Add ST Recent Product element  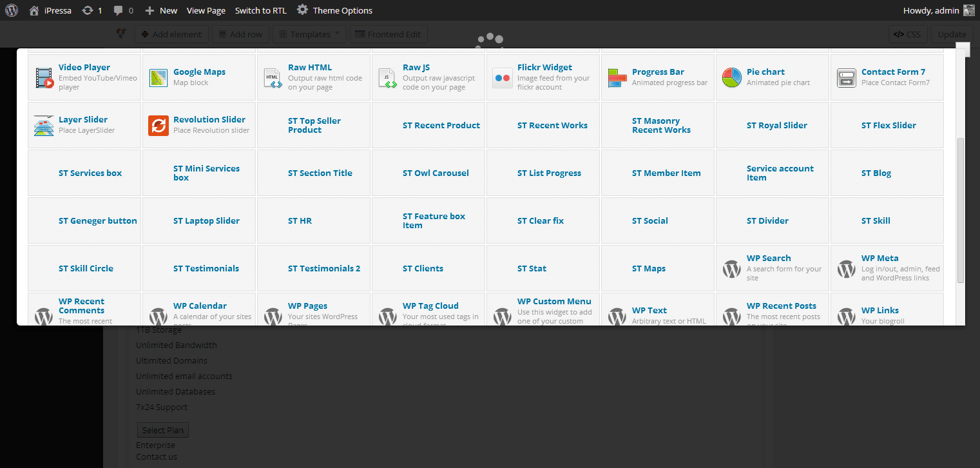pyautogui.click(x=428, y=126)
